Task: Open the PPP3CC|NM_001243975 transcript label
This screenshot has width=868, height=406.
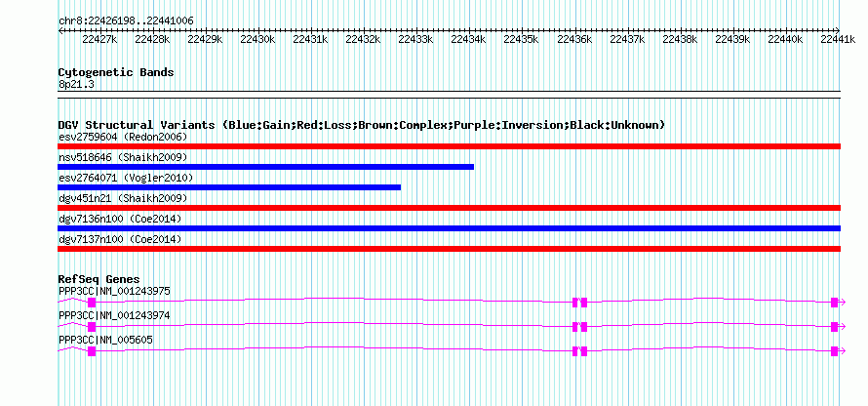Action: [x=114, y=291]
